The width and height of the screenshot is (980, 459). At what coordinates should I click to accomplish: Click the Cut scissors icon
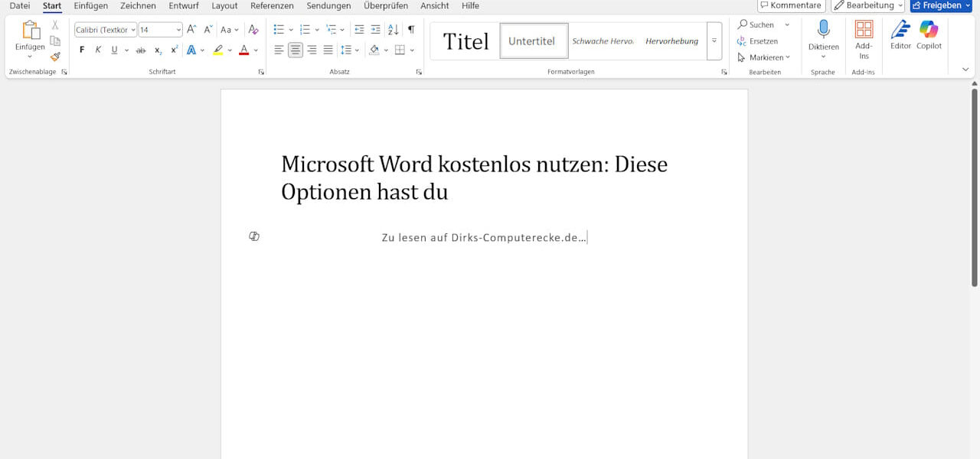tap(55, 25)
